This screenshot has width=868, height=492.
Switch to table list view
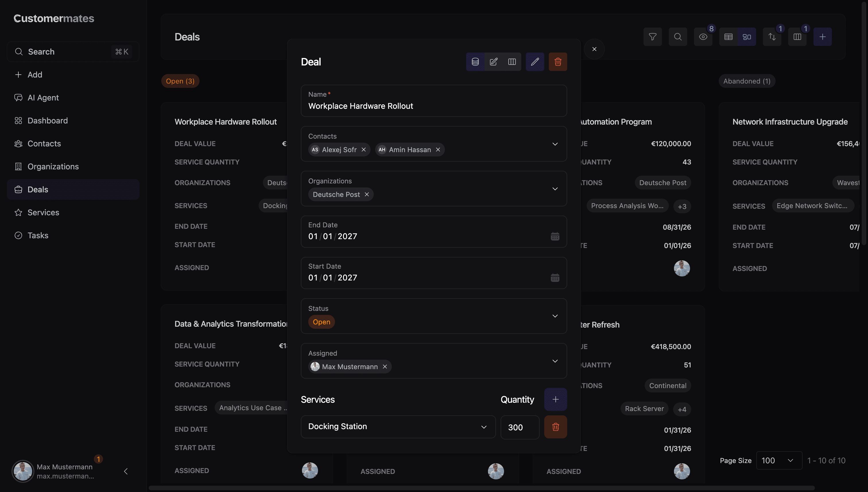click(x=728, y=37)
